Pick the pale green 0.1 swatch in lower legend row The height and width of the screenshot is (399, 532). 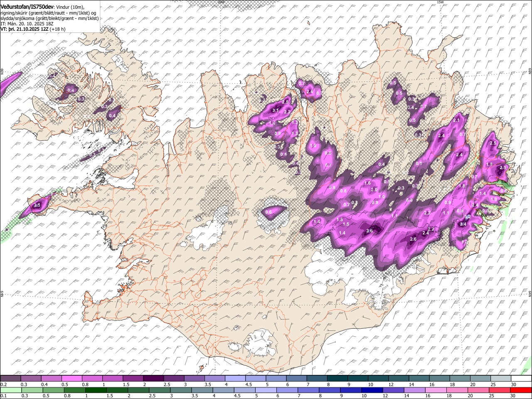pos(11,390)
